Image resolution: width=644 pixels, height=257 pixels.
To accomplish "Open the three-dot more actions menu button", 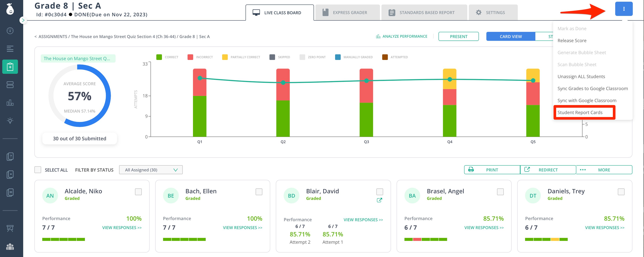I will [624, 9].
